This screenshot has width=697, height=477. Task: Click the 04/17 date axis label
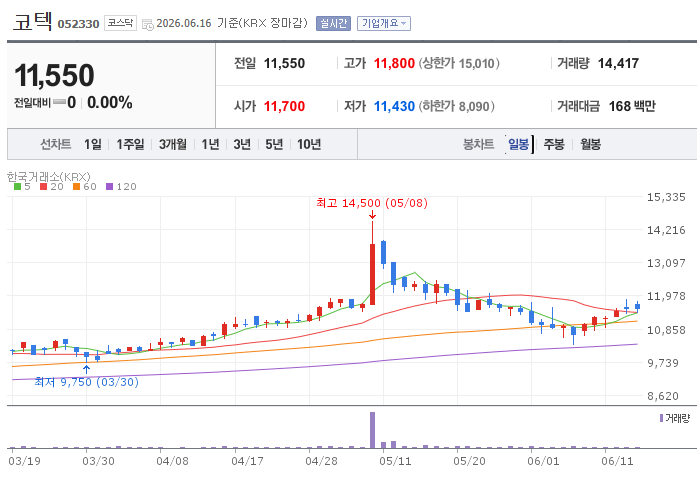click(x=247, y=461)
